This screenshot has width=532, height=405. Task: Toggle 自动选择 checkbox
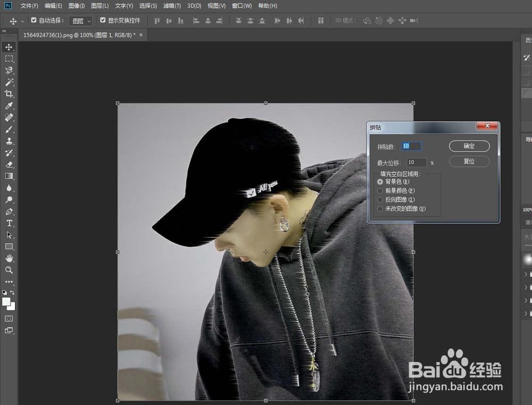coord(34,20)
